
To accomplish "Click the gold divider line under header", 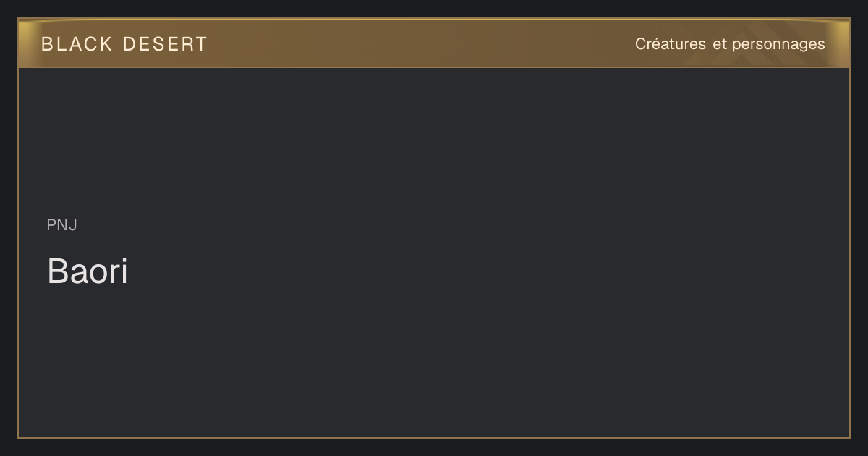I will 434,67.
